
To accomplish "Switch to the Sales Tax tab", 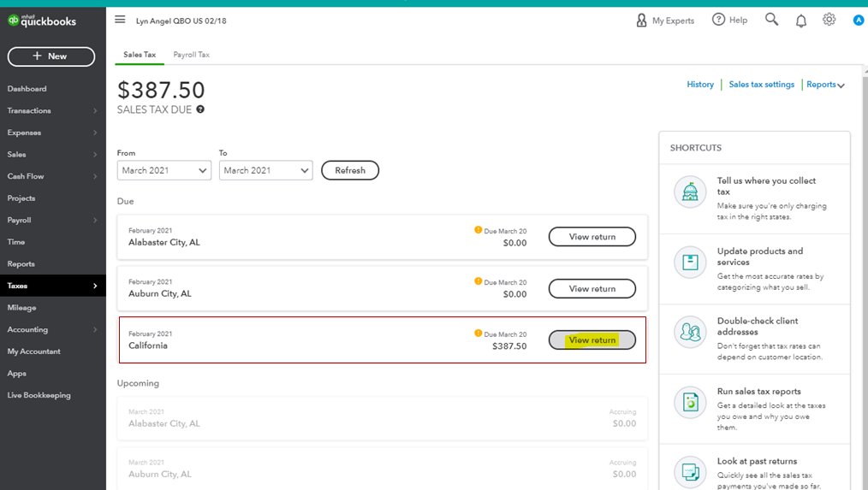I will click(140, 55).
